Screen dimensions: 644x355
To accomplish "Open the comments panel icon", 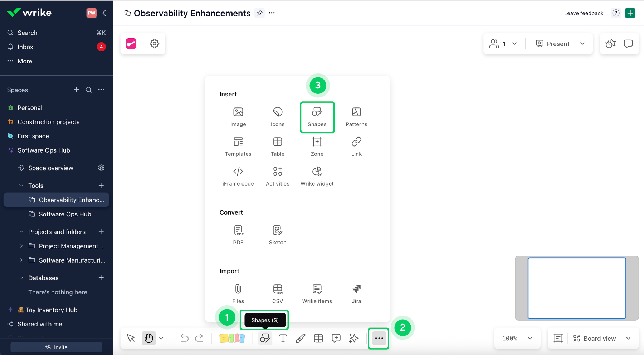I will click(628, 44).
